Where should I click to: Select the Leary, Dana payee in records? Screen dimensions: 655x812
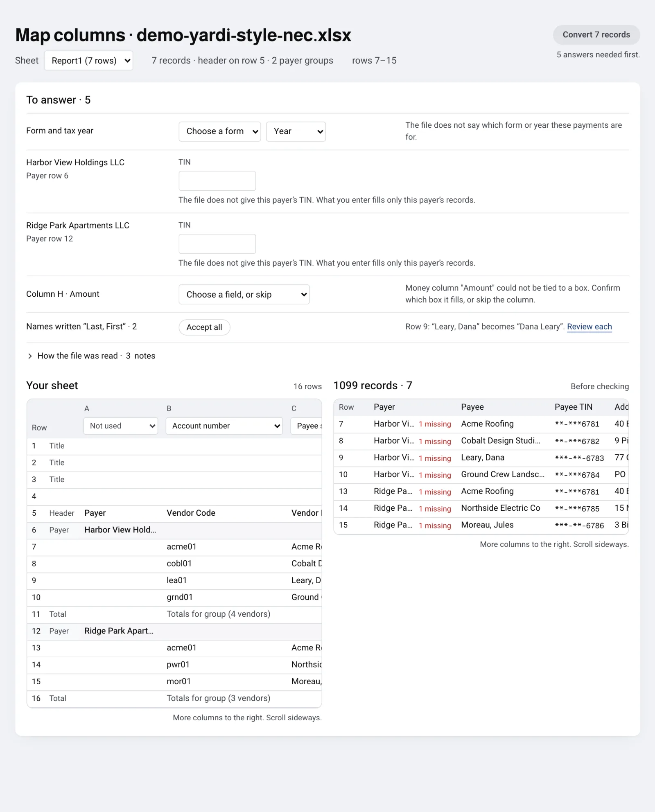[483, 458]
